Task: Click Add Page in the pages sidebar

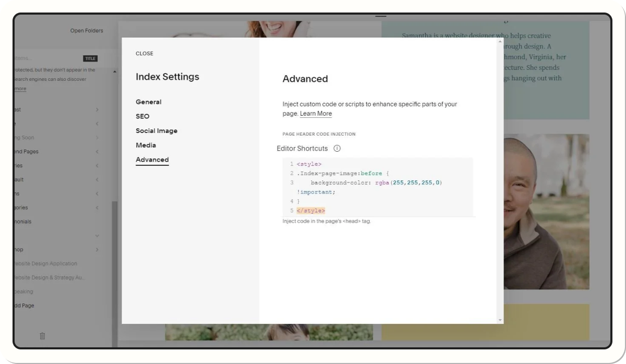Action: pos(23,305)
